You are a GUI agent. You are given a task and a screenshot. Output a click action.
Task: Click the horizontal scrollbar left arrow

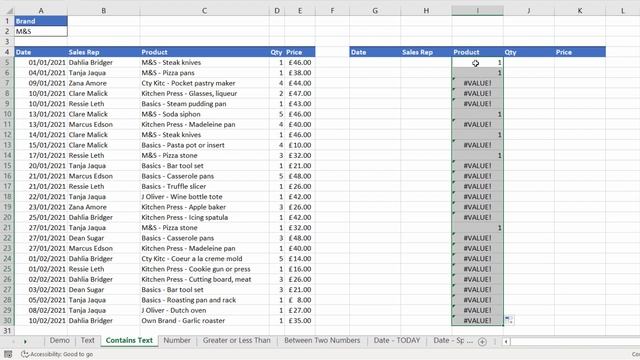(506, 341)
